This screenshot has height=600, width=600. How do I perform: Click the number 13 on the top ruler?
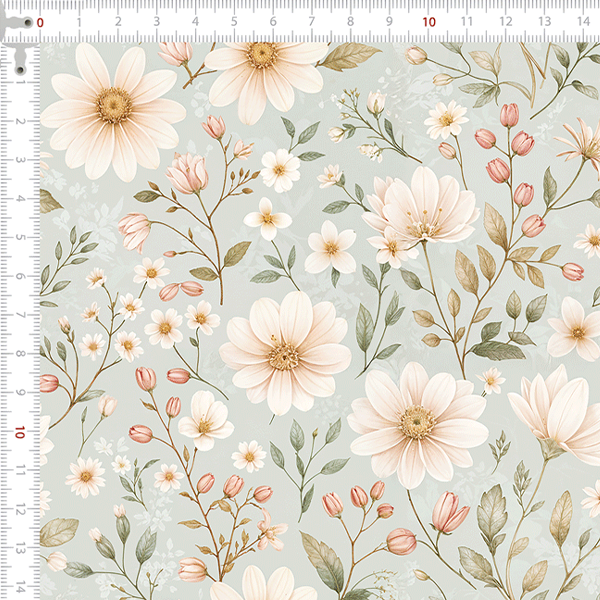click(545, 21)
